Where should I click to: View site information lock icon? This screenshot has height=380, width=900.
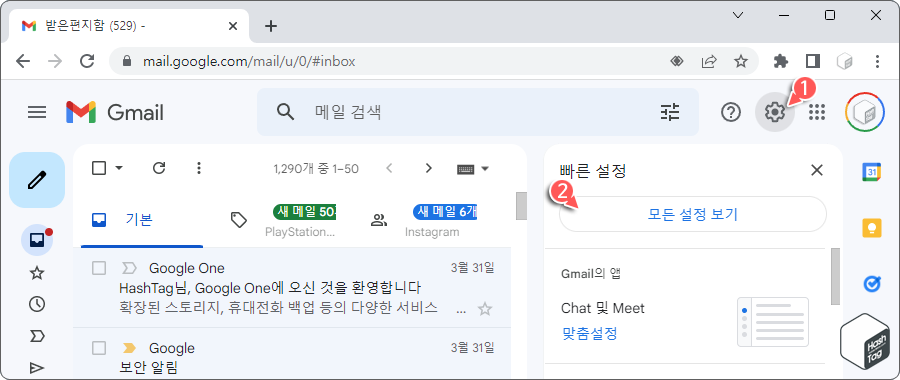click(x=127, y=61)
